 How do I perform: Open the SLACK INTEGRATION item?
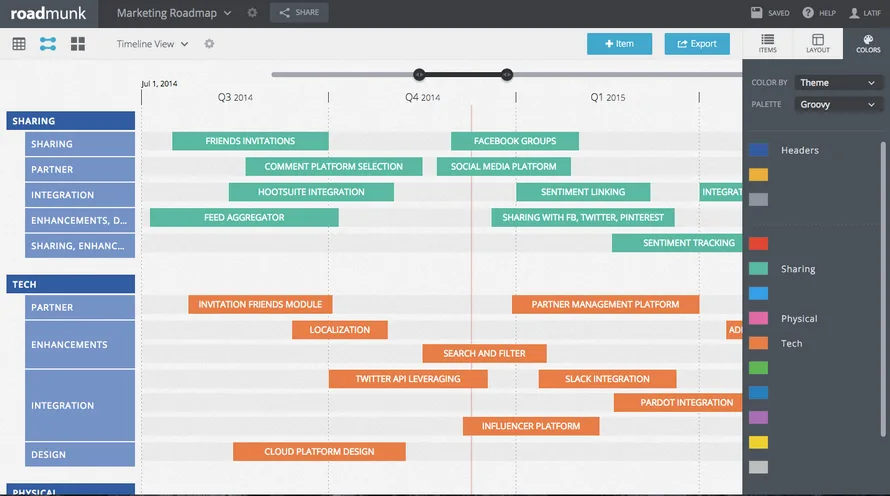pos(607,379)
